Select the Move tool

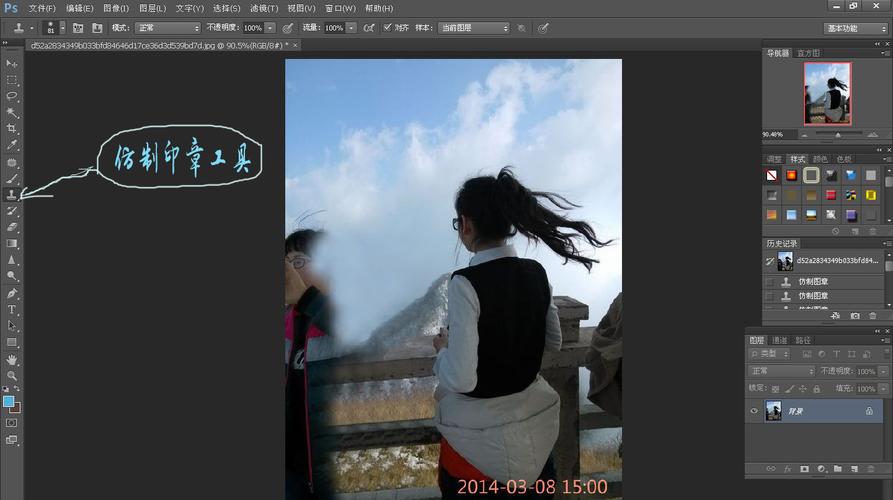11,63
